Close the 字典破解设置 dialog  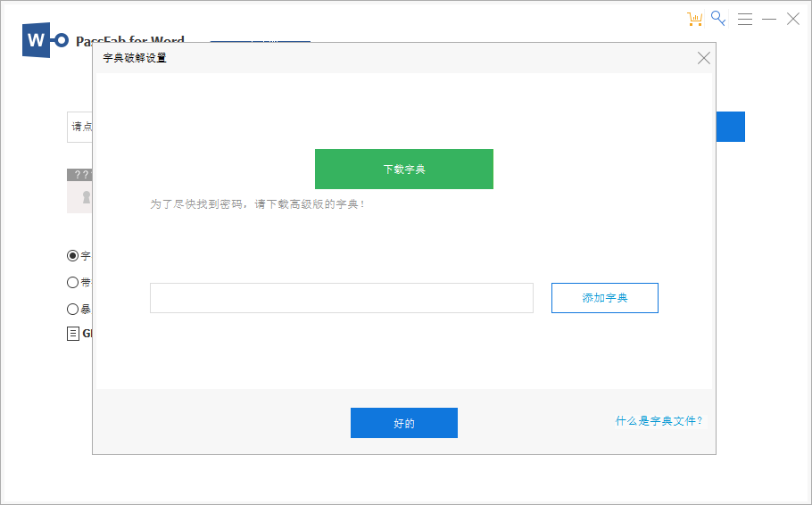click(x=703, y=58)
